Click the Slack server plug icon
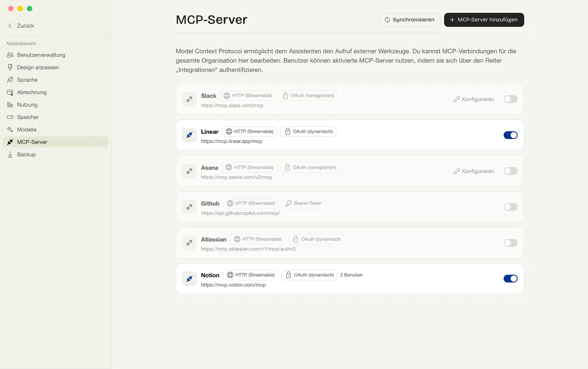 189,99
